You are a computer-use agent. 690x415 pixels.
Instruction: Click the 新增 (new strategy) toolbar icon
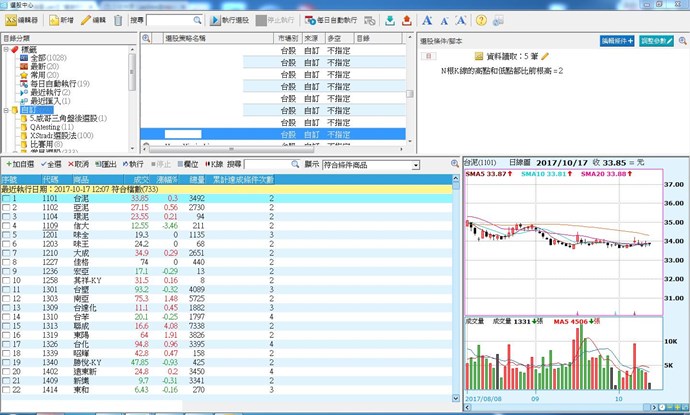pyautogui.click(x=60, y=20)
